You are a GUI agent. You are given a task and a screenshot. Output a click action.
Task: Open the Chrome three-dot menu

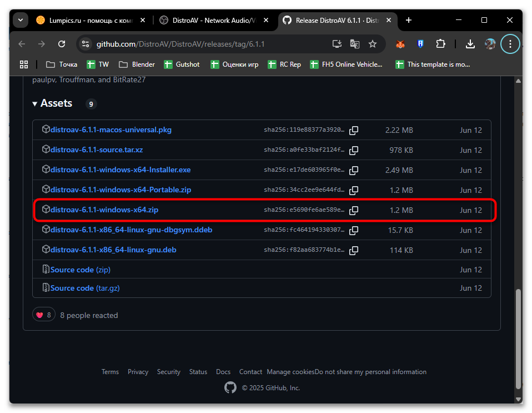(510, 44)
